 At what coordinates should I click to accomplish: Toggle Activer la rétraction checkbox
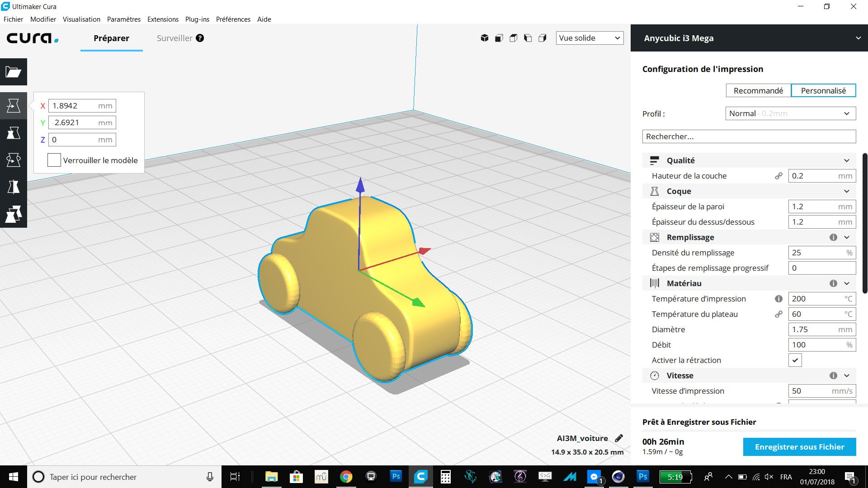pyautogui.click(x=795, y=360)
